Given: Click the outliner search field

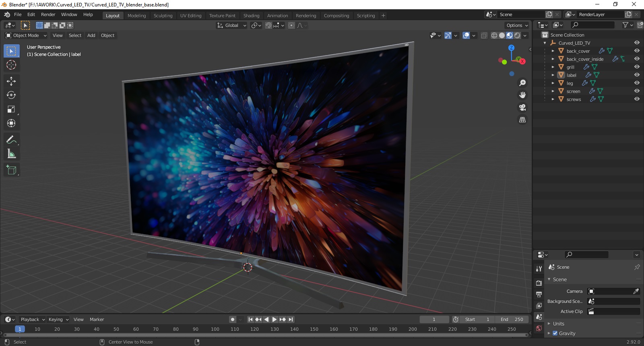Looking at the screenshot, I should click(593, 25).
